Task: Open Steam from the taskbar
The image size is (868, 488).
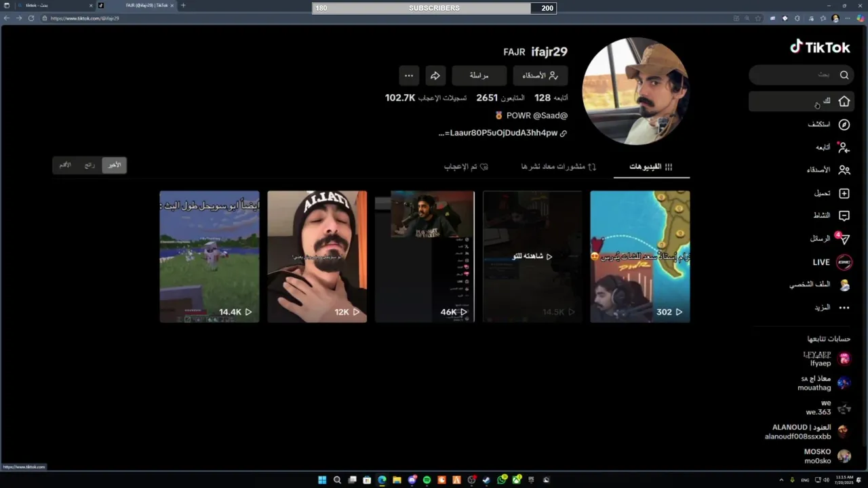Action: 486,480
